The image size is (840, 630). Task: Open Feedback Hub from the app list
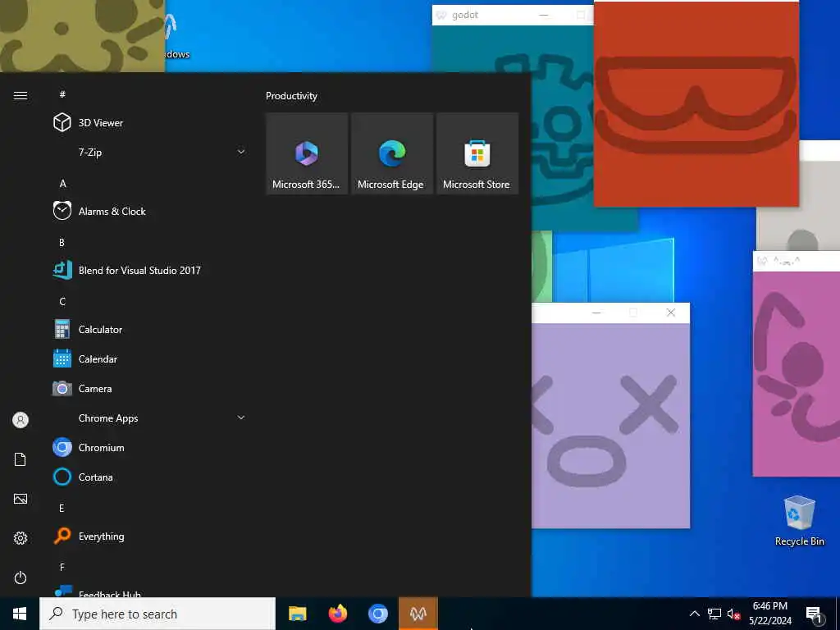(x=150, y=591)
